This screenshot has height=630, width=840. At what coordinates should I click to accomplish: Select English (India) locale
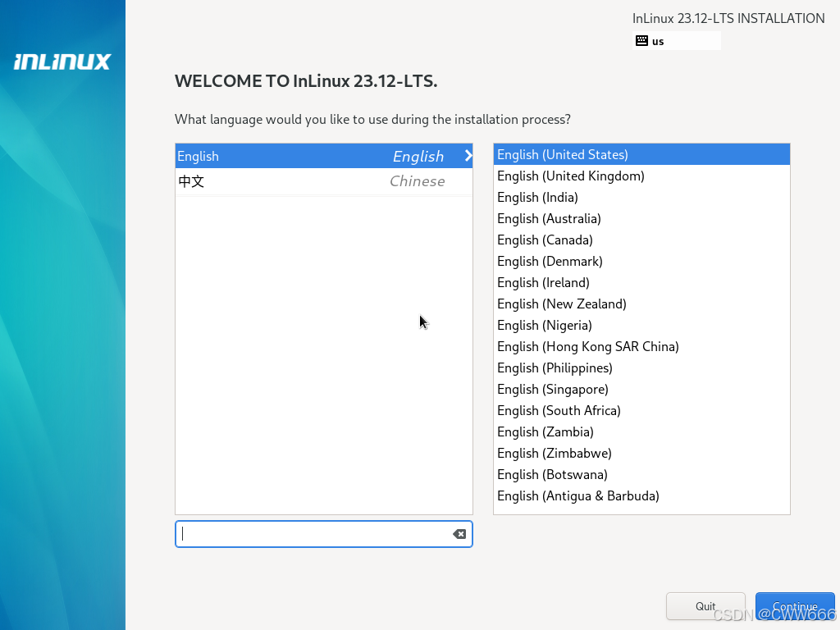tap(537, 197)
